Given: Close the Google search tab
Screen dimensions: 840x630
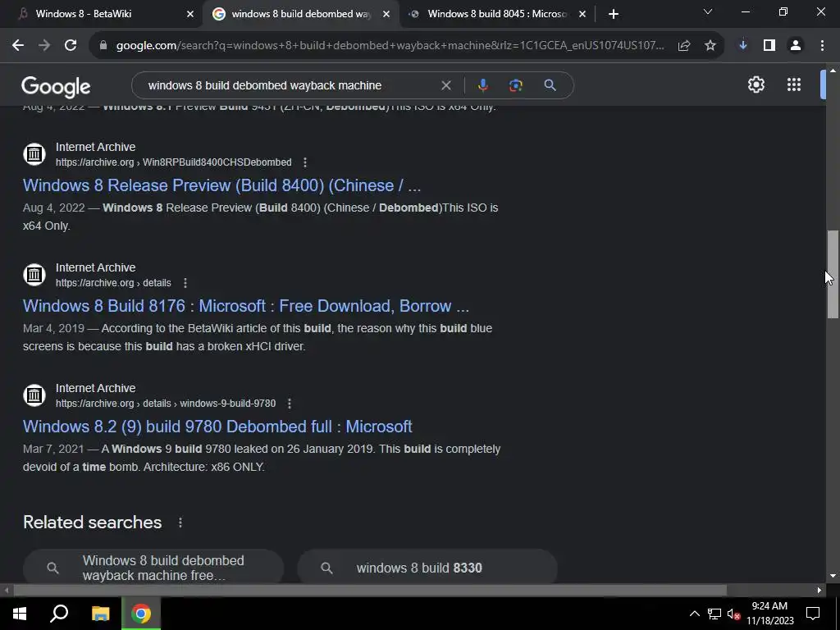Looking at the screenshot, I should tap(386, 14).
